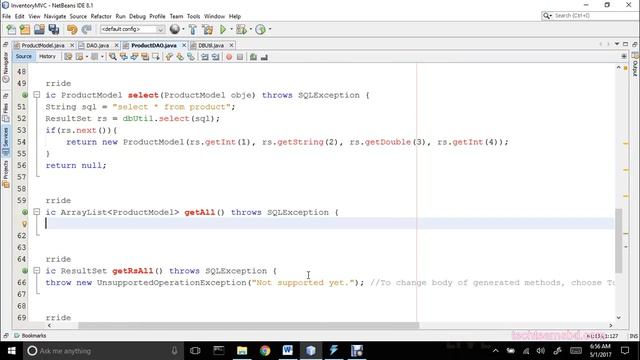Open the browser globe dropdown arrow
Screen dimensions: 640x360
coord(183,29)
